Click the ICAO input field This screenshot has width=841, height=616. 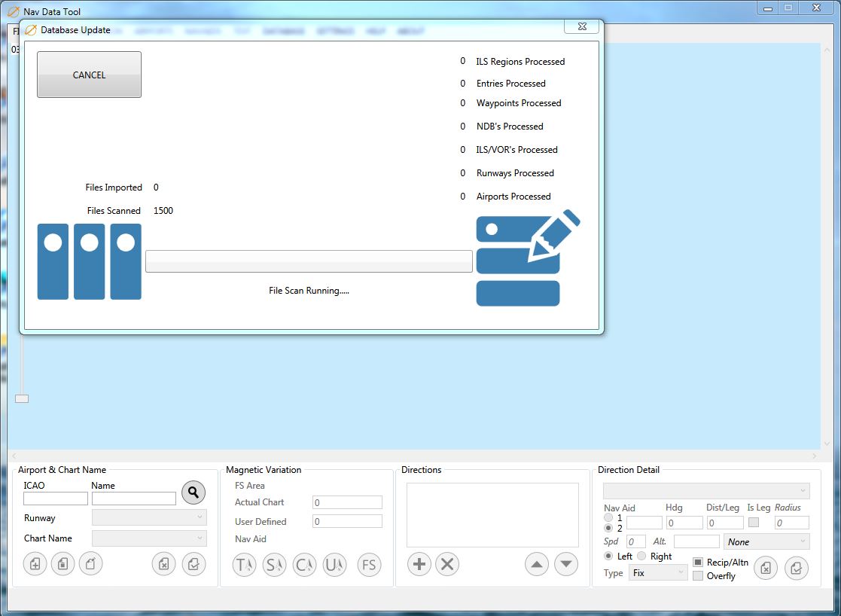click(56, 499)
